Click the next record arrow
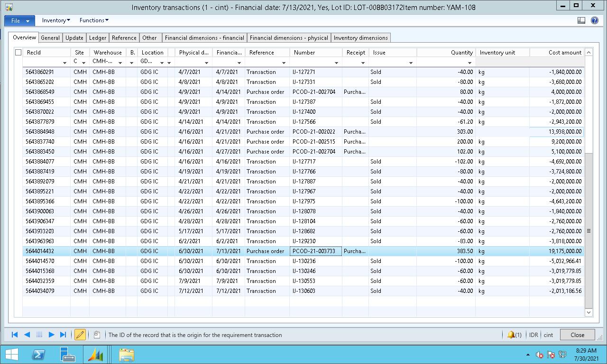Viewport: 607px width, 364px height. tap(51, 335)
